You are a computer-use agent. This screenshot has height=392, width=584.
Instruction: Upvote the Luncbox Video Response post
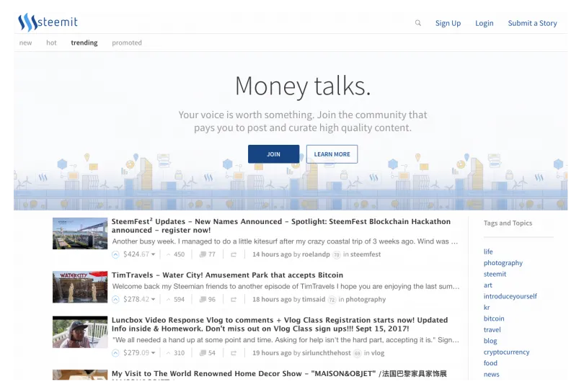(x=115, y=353)
